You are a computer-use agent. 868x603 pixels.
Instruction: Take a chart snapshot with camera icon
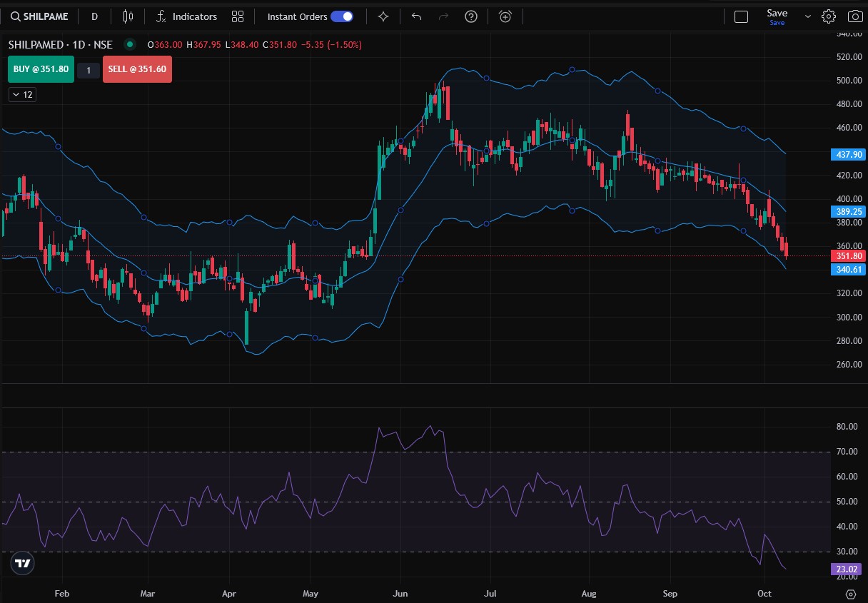pos(854,16)
